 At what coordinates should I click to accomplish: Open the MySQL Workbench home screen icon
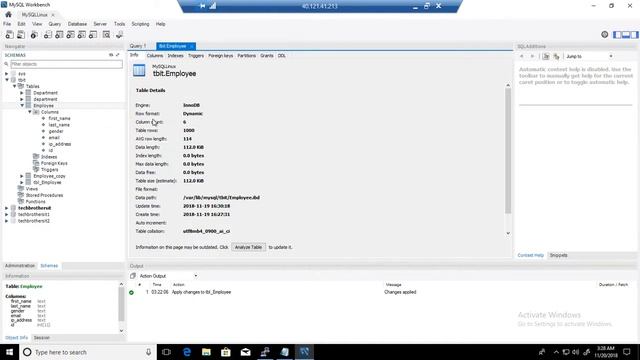coord(8,14)
